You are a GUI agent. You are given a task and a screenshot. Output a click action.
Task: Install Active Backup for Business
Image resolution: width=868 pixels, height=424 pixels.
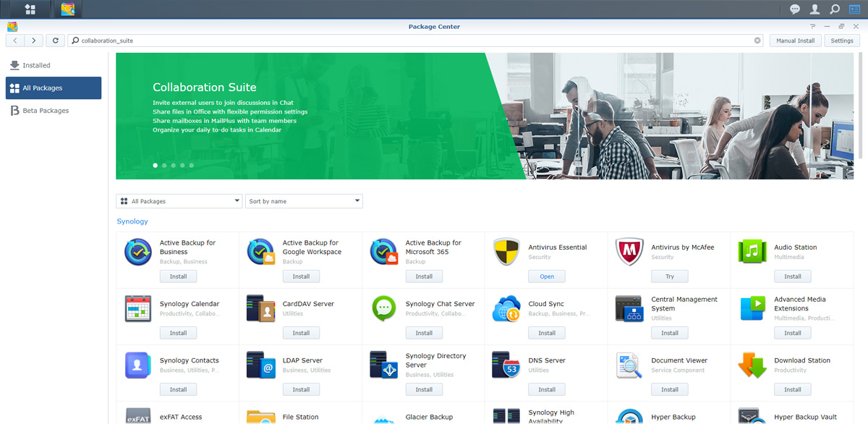coord(178,276)
